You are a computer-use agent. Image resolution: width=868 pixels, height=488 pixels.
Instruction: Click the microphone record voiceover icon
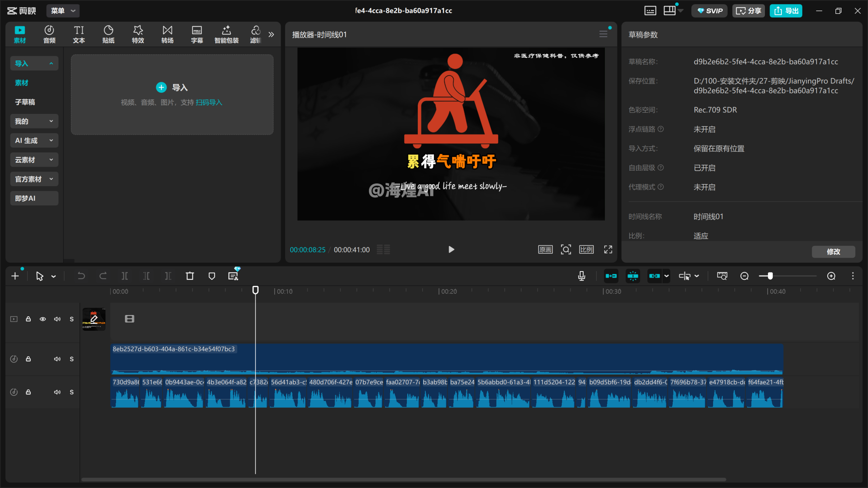click(x=581, y=276)
